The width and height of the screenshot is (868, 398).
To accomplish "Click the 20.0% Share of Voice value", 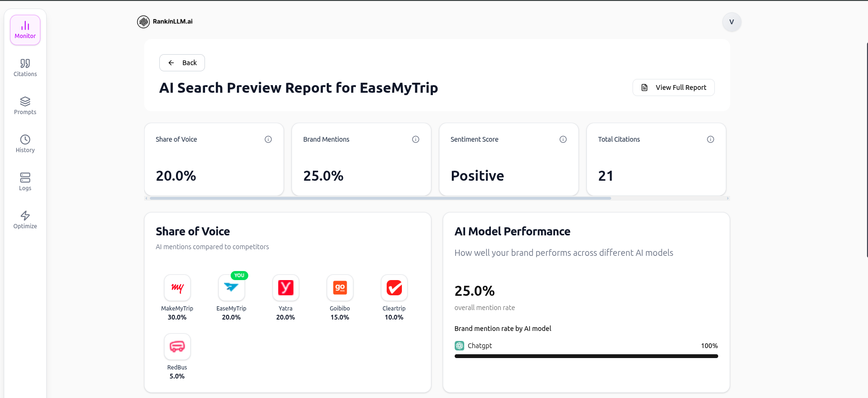I will pyautogui.click(x=176, y=176).
